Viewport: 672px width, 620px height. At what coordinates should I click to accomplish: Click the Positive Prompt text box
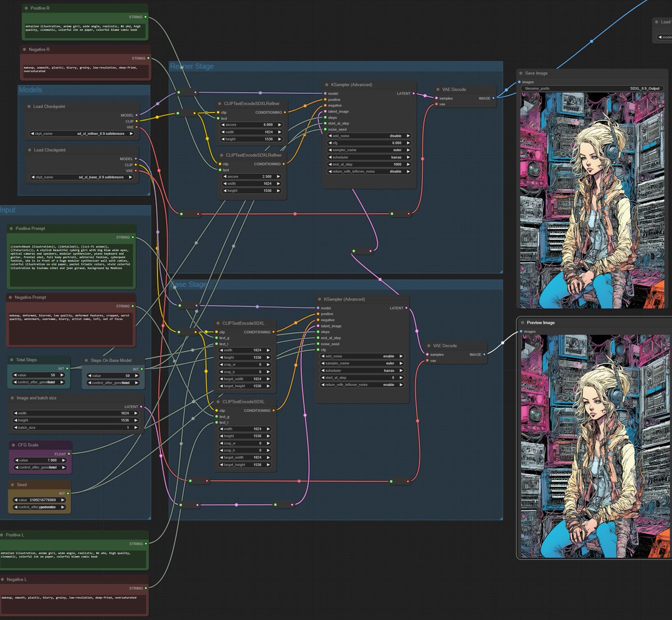click(71, 265)
